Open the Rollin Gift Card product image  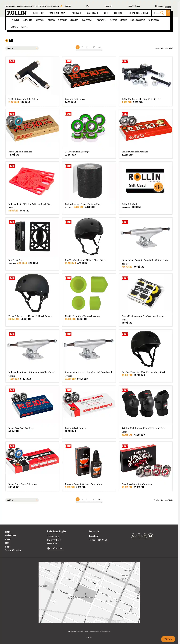click(145, 181)
